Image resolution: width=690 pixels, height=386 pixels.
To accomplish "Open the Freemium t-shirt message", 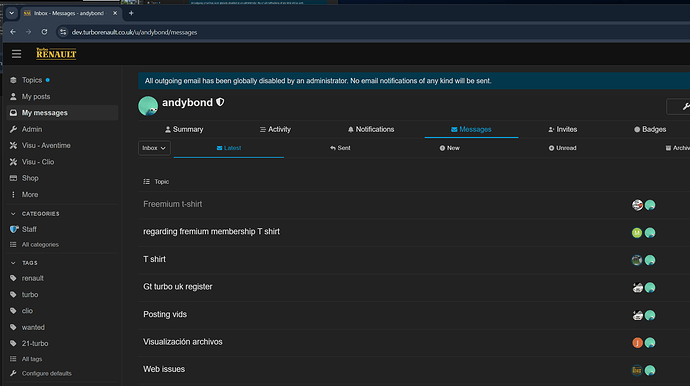I will (172, 204).
